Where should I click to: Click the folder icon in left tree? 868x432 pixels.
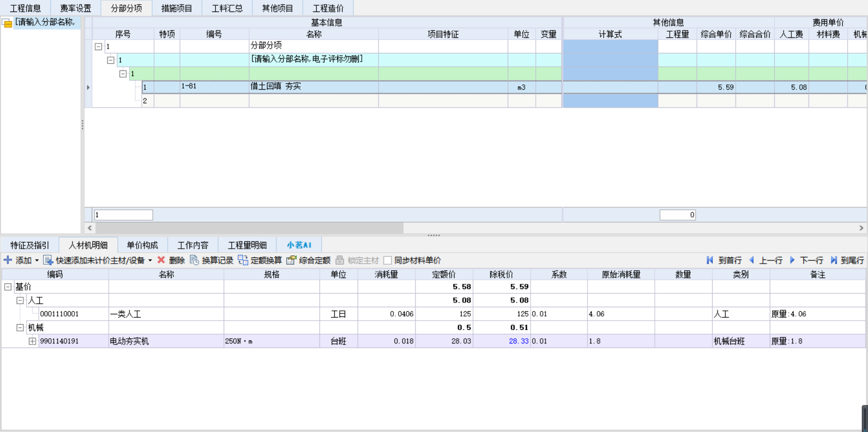(7, 23)
